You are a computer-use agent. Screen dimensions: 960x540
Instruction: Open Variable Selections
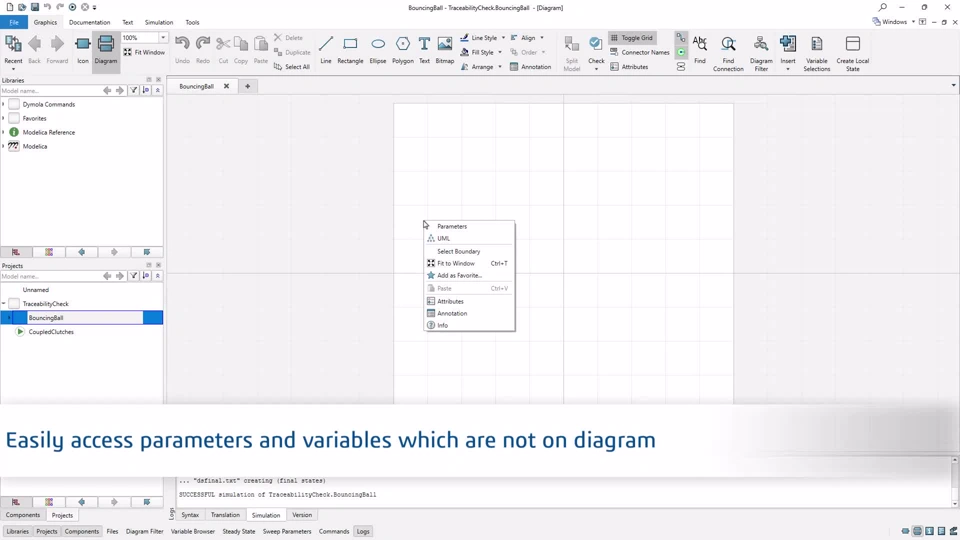click(817, 53)
